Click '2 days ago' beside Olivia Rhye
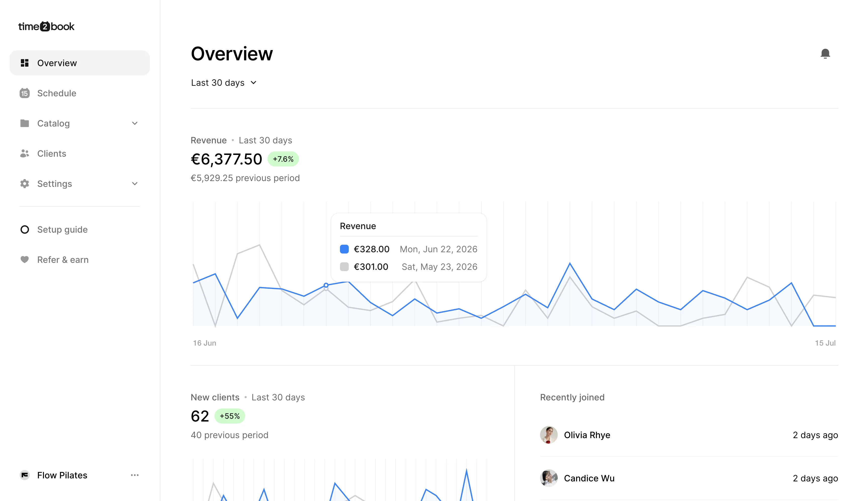Image resolution: width=868 pixels, height=501 pixels. pos(815,435)
